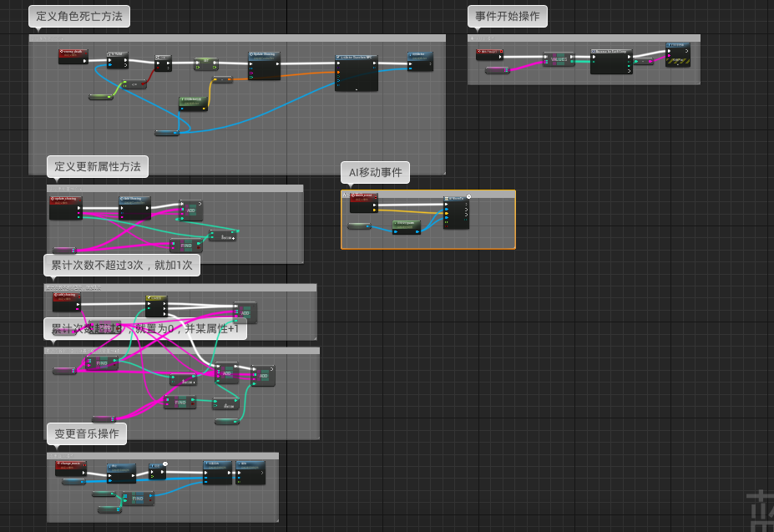
Task: Click the 事件开始操作 comment bubble
Action: point(508,17)
